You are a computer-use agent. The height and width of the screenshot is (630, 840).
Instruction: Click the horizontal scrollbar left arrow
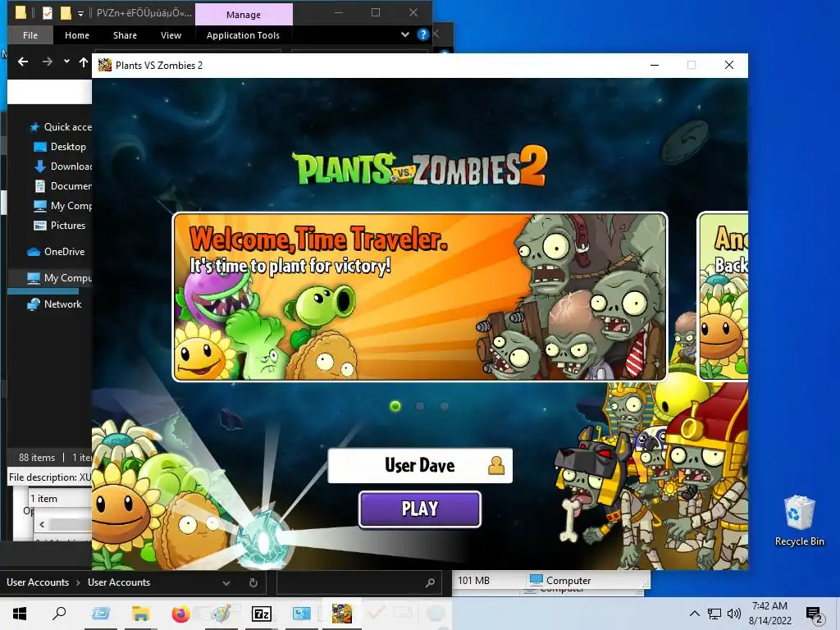pyautogui.click(x=42, y=524)
